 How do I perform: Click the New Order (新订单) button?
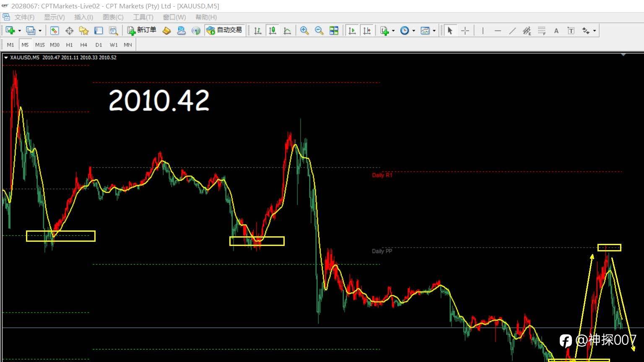(142, 30)
